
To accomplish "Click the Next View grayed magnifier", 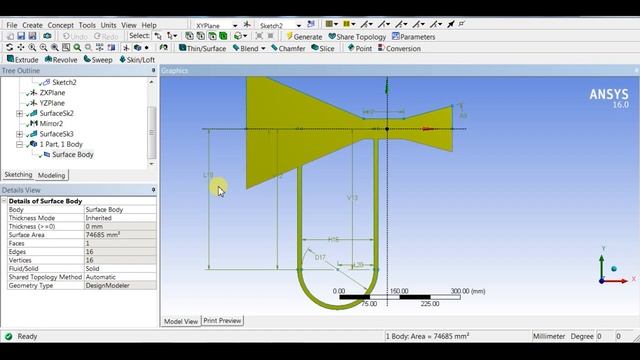I will click(88, 48).
